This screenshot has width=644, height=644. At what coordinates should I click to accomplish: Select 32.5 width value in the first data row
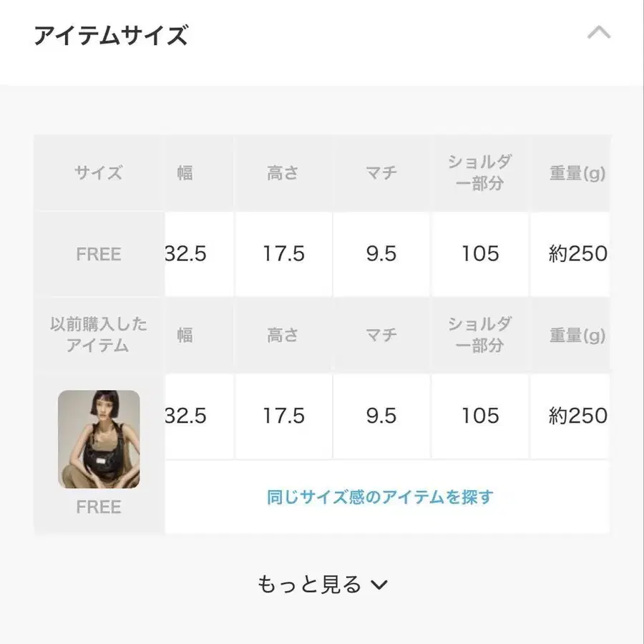pos(186,254)
